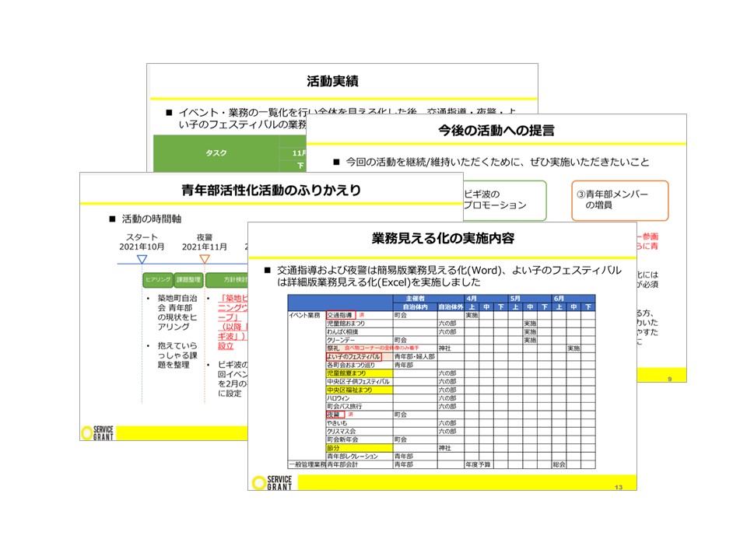Click the Service Grant logo on the ふりかえり slide

coord(98,433)
